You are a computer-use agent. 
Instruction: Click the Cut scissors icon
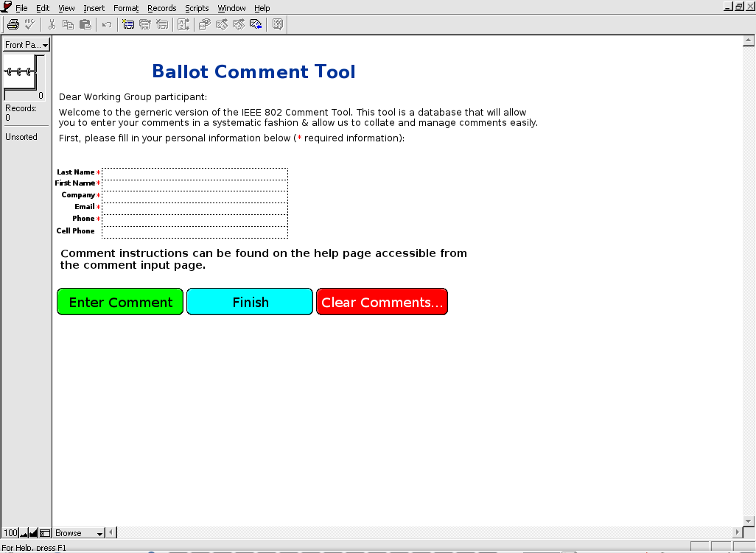click(52, 24)
